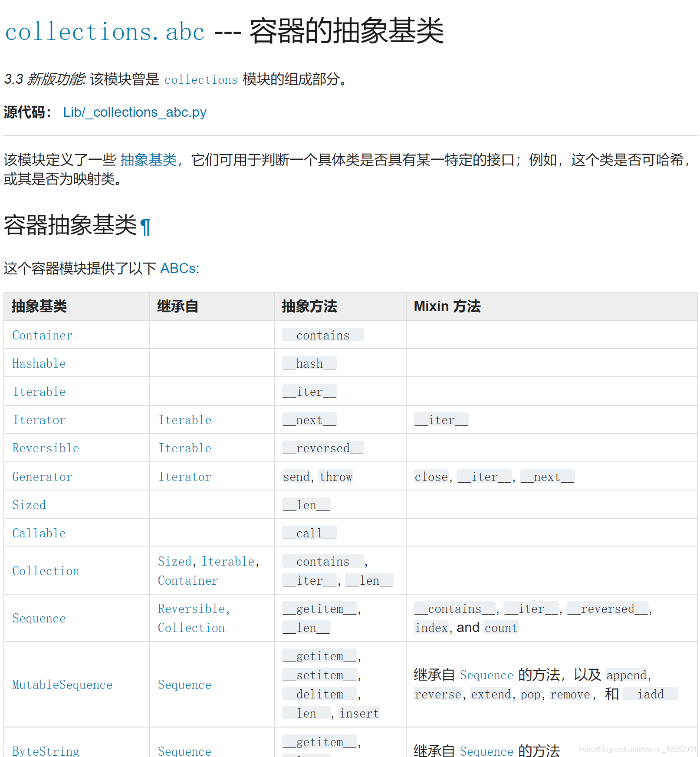Open the collections module link in the version note

[x=201, y=79]
